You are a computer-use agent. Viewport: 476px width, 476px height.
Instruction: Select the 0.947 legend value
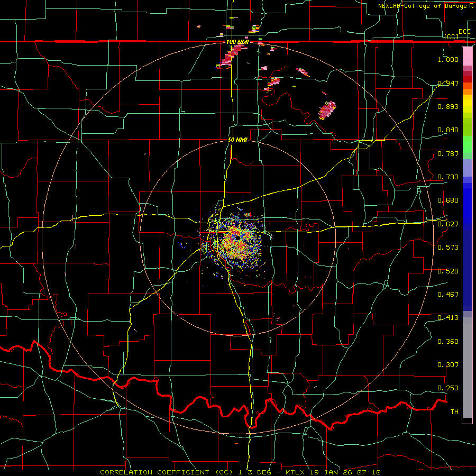point(448,83)
